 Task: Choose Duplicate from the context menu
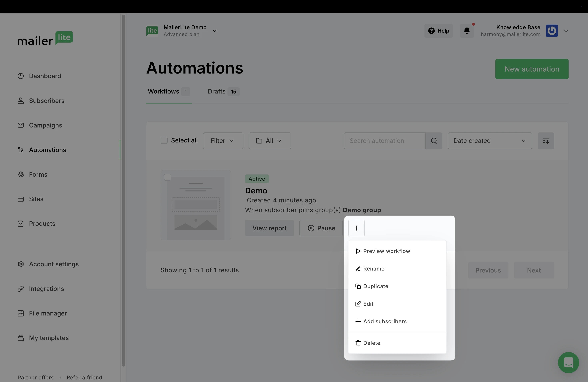(x=376, y=286)
